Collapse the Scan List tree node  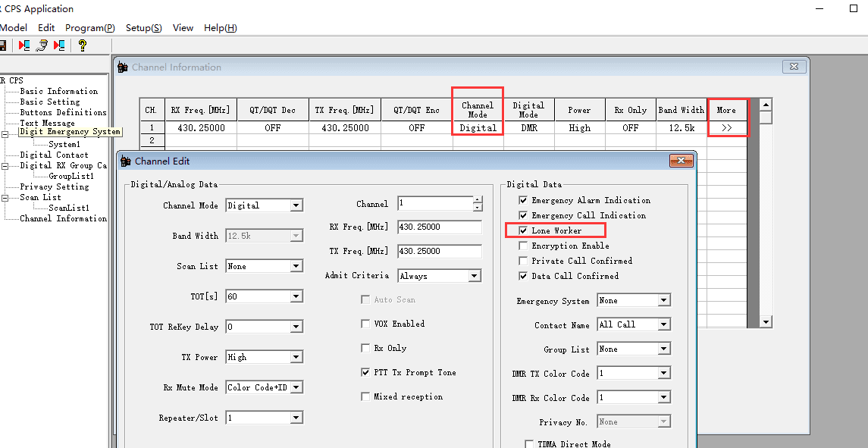coord(5,197)
